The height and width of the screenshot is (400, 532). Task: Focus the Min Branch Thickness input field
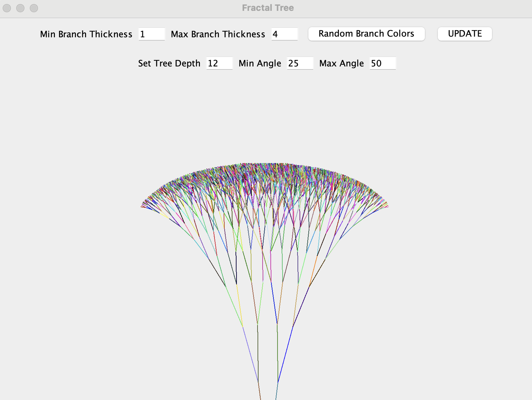pos(151,34)
